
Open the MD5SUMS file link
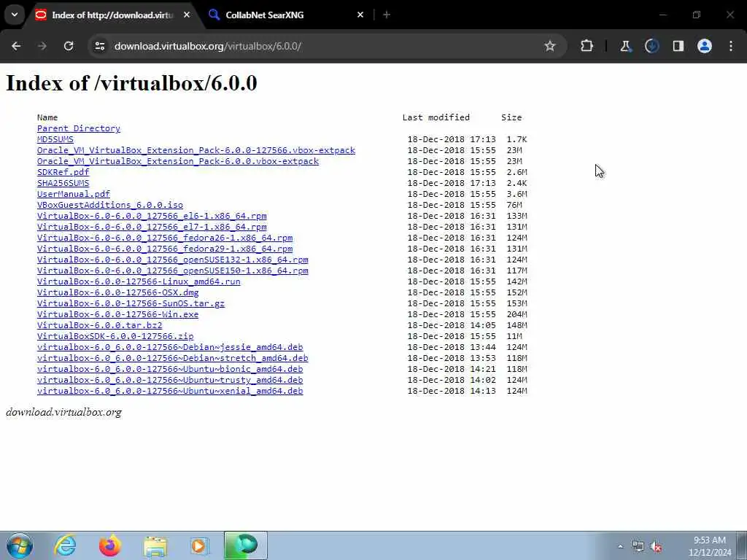[x=55, y=139]
